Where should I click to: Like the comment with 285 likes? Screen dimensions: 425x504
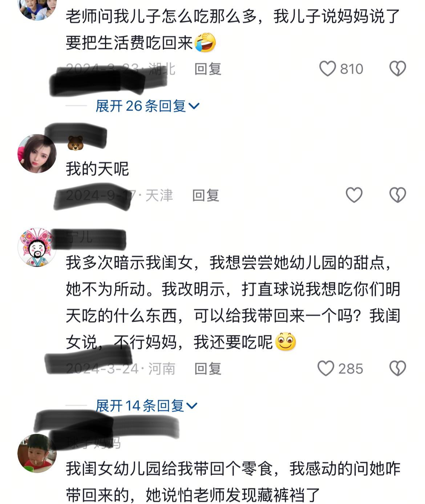pos(326,368)
